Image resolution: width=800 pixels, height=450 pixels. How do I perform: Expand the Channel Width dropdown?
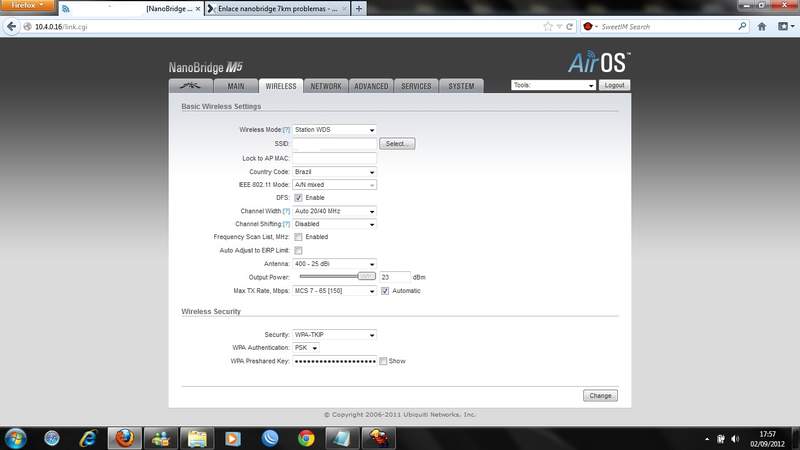point(334,211)
